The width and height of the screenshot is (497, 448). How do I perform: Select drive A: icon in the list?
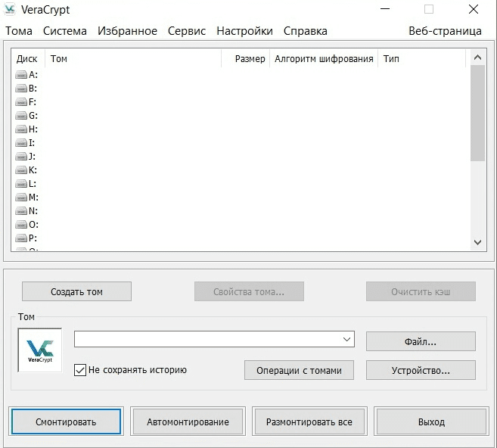coord(21,75)
